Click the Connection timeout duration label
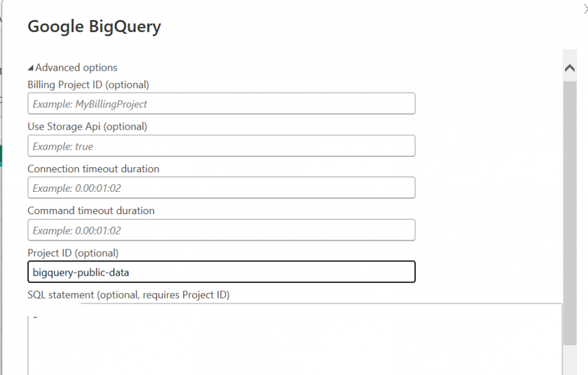588x375 pixels. coord(94,169)
